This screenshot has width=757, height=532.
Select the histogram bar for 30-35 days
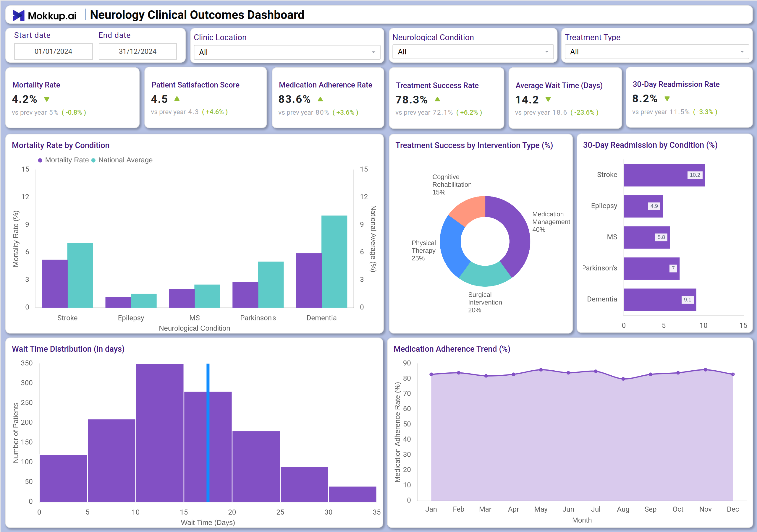point(352,494)
